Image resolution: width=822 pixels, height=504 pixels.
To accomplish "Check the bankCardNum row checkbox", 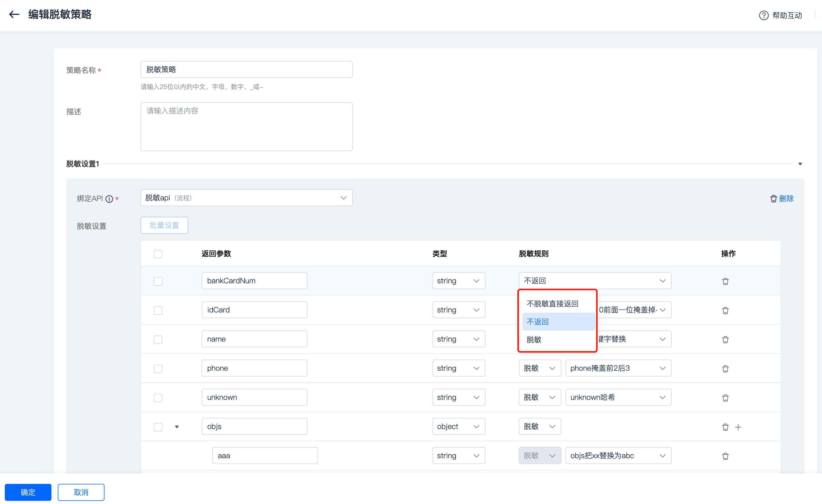I will click(x=158, y=281).
